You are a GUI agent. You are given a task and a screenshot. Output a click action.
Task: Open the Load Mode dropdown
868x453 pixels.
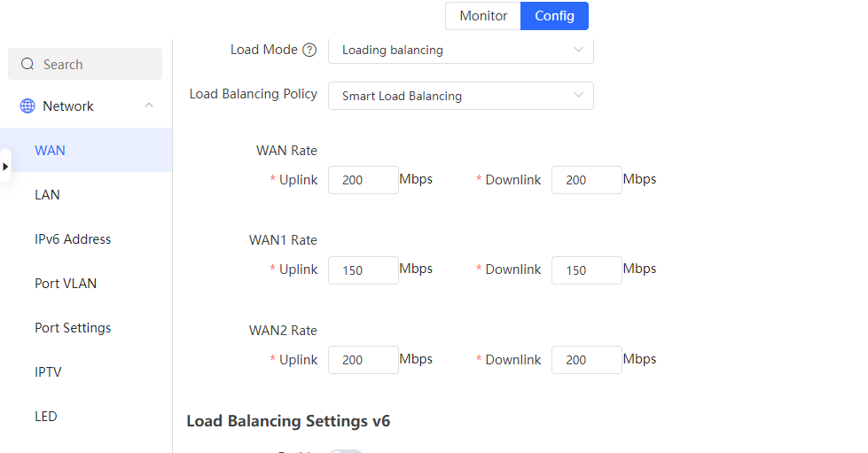coord(460,51)
